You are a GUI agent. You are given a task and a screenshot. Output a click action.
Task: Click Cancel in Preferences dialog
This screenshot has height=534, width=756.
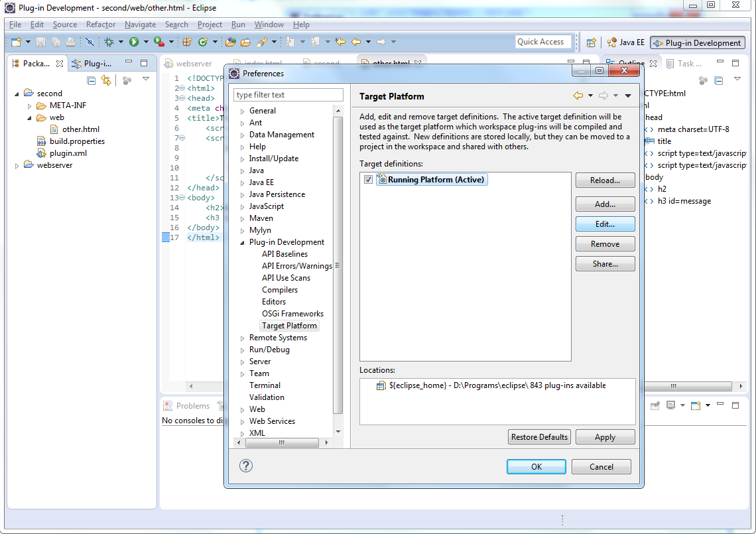coord(601,466)
